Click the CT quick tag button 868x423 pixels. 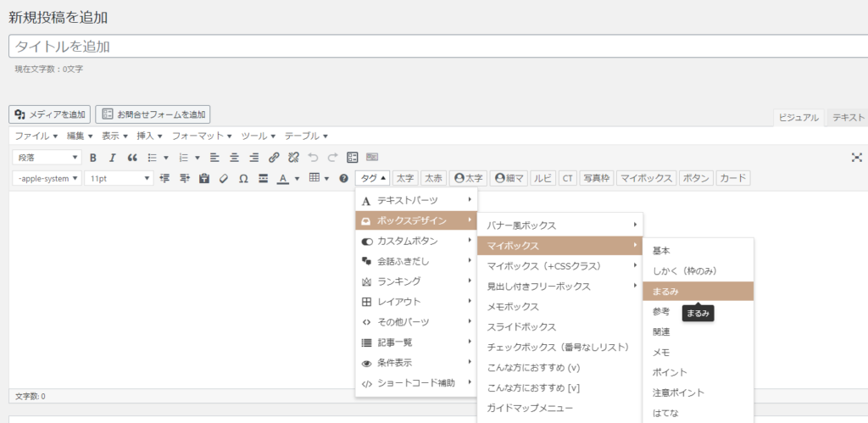(x=567, y=178)
